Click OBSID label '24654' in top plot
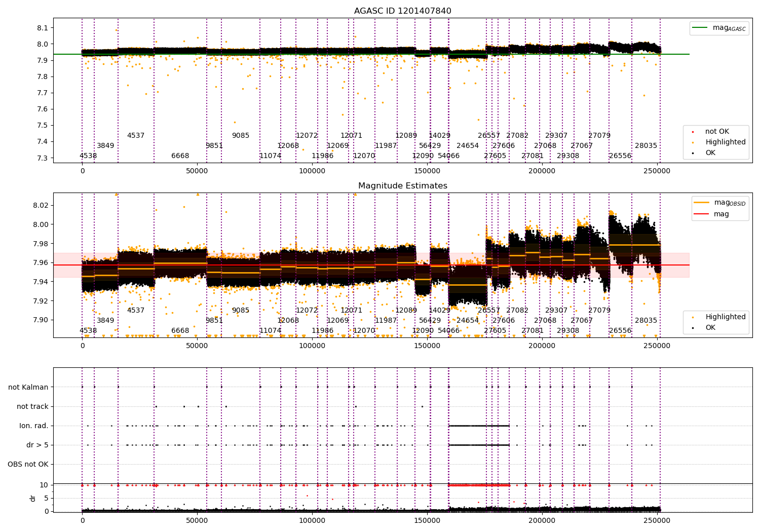The height and width of the screenshot is (532, 760). (x=468, y=146)
